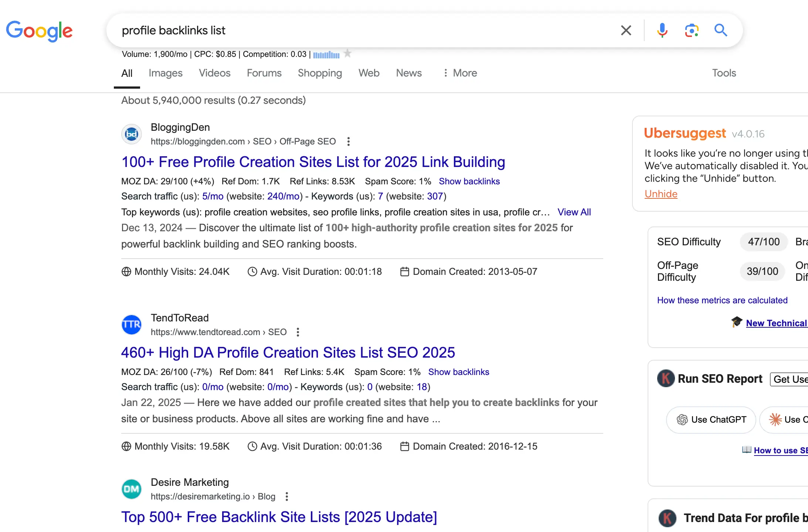Image resolution: width=808 pixels, height=532 pixels.
Task: Click the globe icon beside Monthly Visits 24.04K
Action: click(x=126, y=272)
